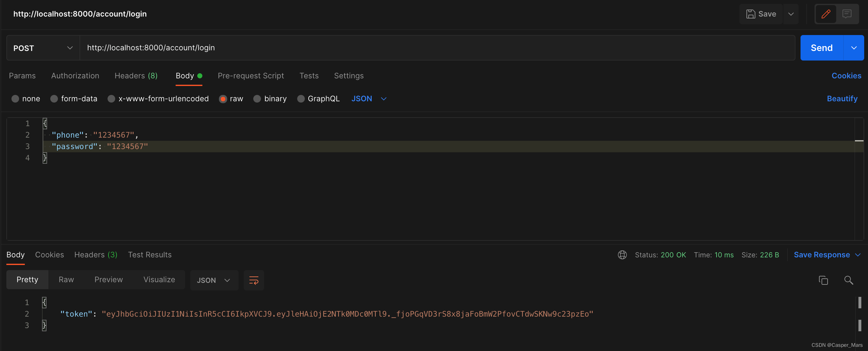Click the blue Send button
The width and height of the screenshot is (868, 351).
(x=821, y=48)
